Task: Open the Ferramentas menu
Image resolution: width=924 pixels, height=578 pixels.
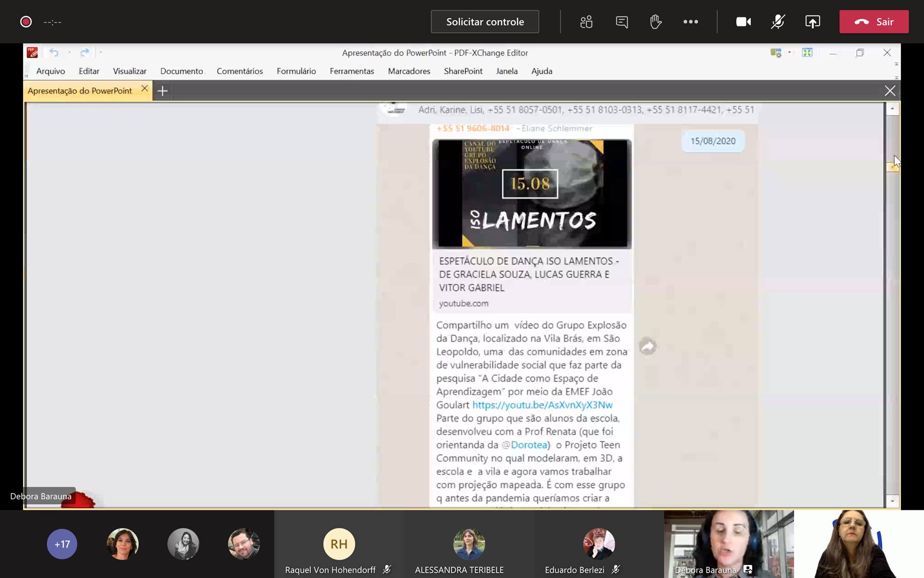Action: point(351,71)
